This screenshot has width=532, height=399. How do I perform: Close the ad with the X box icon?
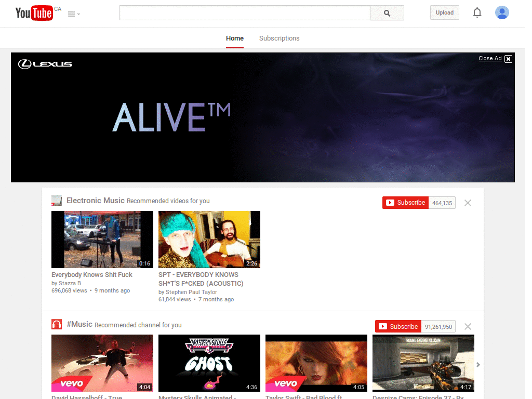click(508, 59)
